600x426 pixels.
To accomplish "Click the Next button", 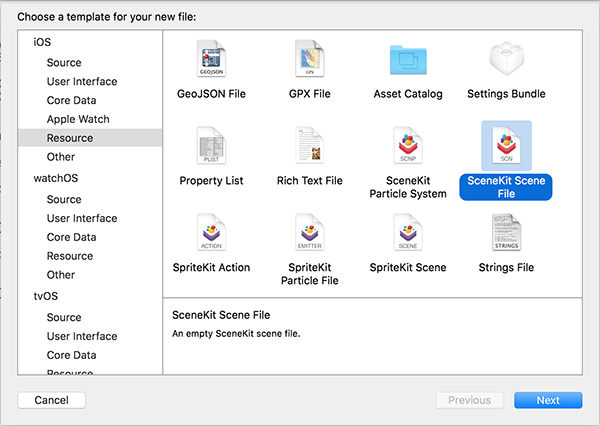I will click(548, 400).
